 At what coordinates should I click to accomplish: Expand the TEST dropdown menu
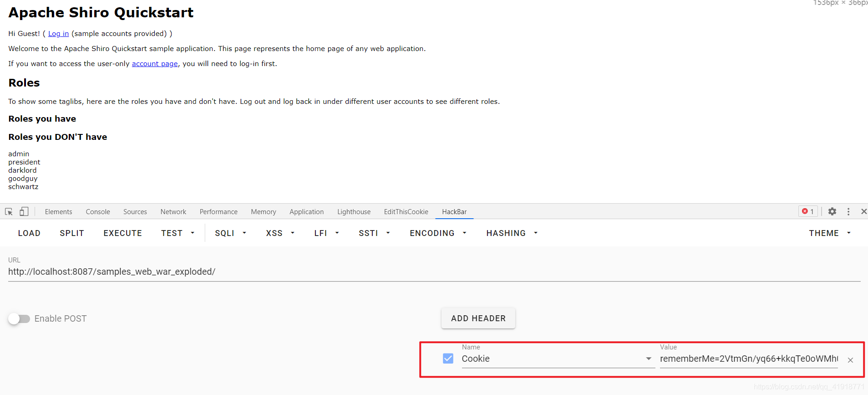pos(178,233)
